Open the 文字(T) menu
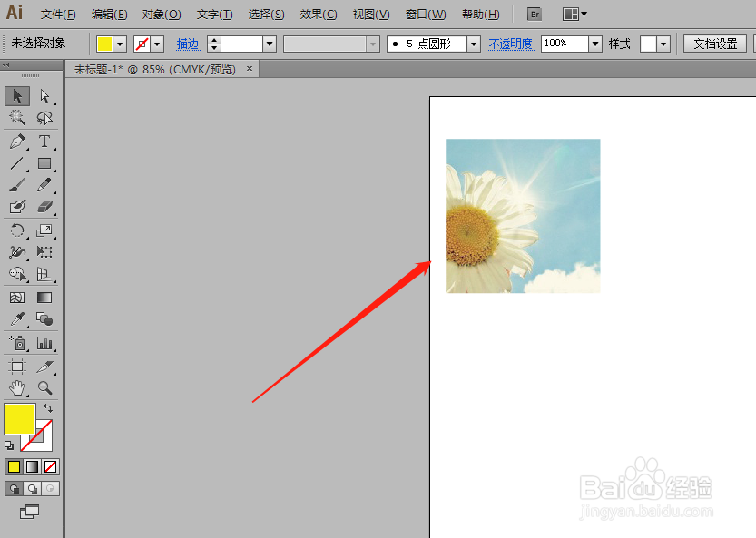Image resolution: width=756 pixels, height=538 pixels. pos(214,15)
